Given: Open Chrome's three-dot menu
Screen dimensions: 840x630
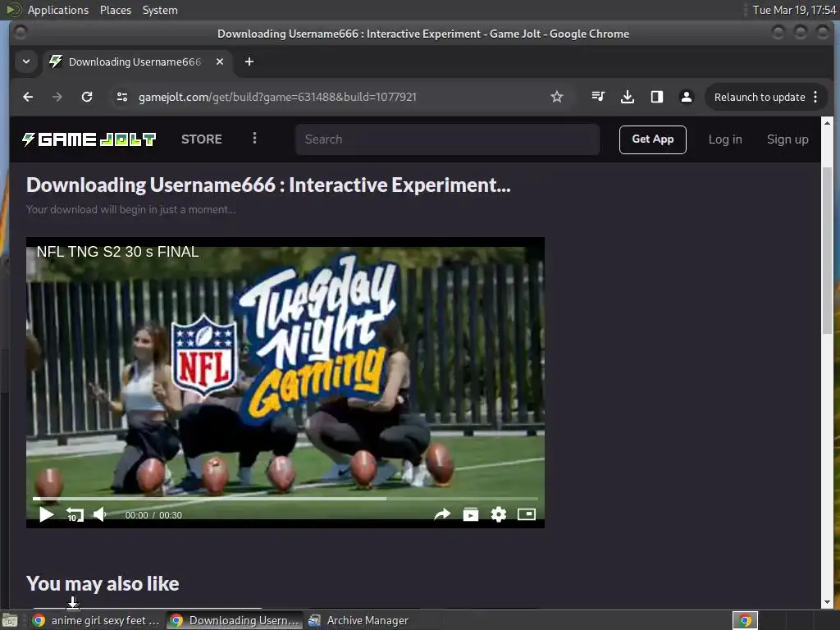Looking at the screenshot, I should point(815,97).
